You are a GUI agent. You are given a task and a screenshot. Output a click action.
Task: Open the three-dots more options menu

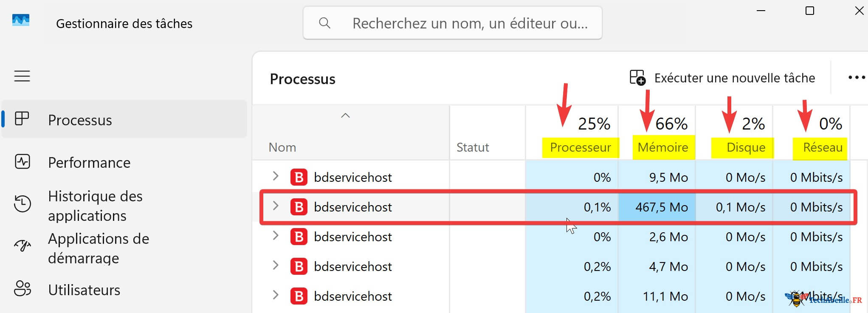[856, 77]
